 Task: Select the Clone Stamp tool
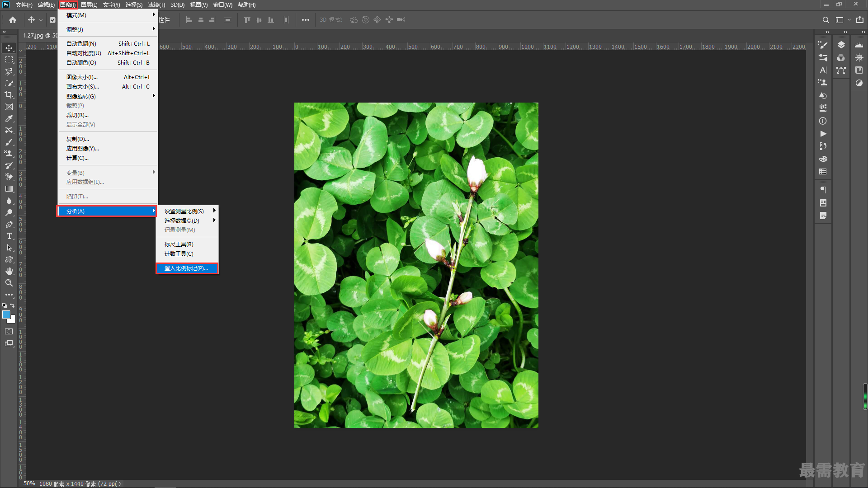point(9,154)
